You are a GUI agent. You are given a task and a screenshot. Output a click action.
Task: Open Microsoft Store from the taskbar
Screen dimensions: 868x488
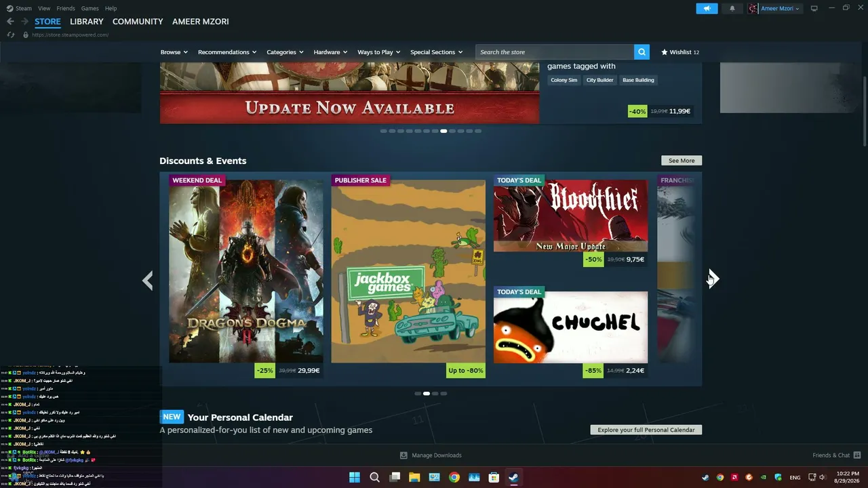coord(494,477)
